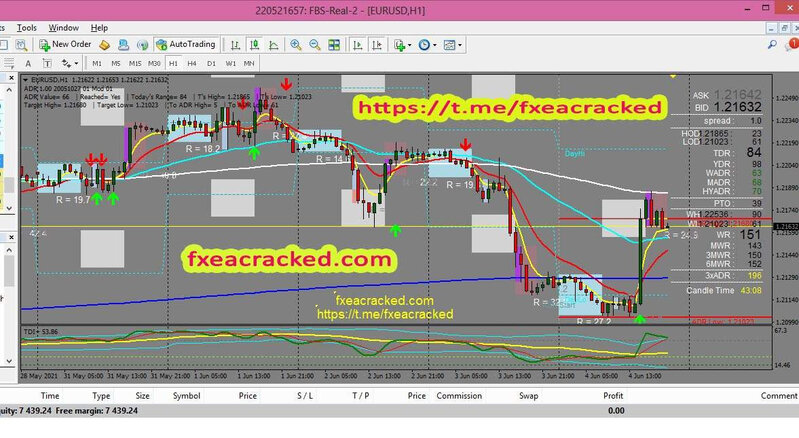Open the Tools menu
The width and height of the screenshot is (799, 438).
click(26, 28)
